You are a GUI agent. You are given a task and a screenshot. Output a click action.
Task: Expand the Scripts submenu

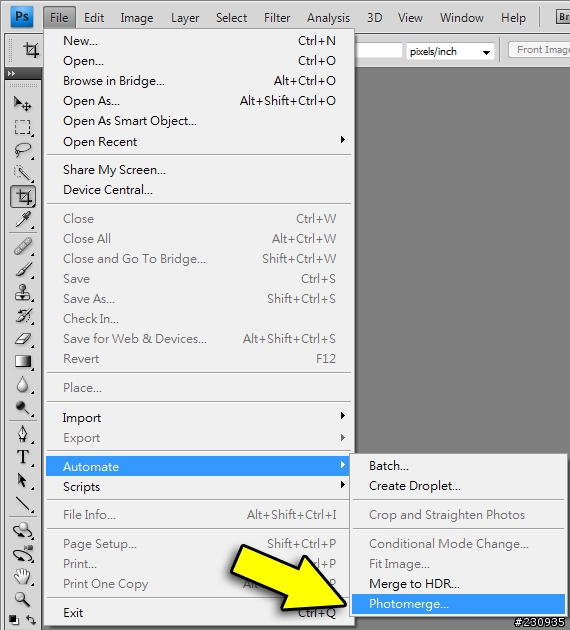[x=198, y=487]
